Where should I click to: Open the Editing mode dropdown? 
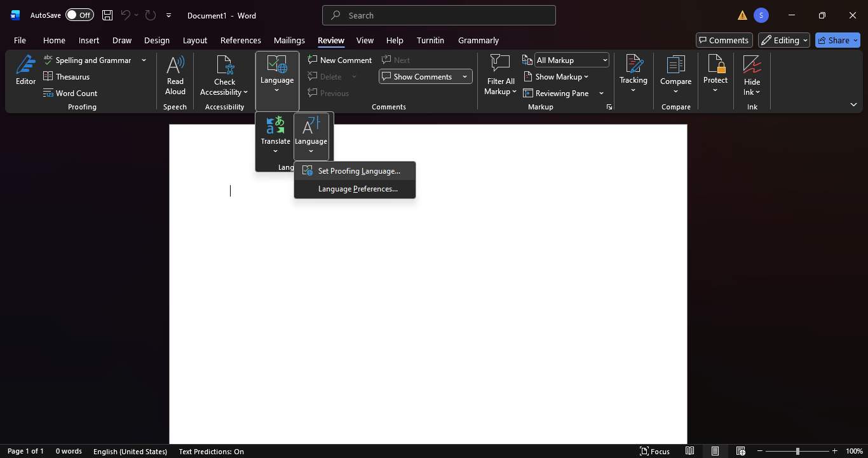784,40
